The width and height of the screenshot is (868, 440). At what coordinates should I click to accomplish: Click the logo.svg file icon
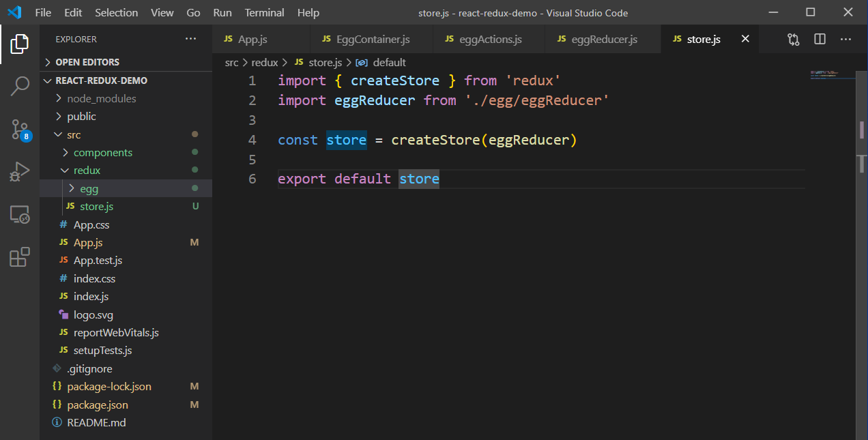point(63,314)
